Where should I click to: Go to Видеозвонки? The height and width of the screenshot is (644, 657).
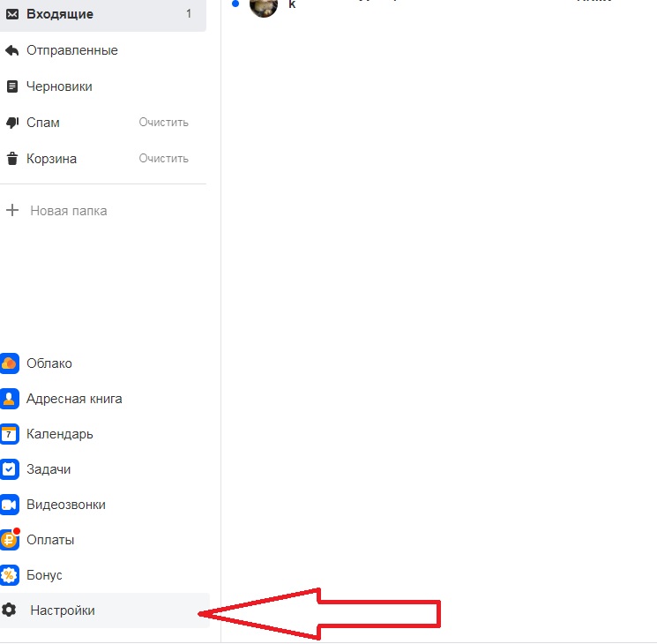[66, 505]
